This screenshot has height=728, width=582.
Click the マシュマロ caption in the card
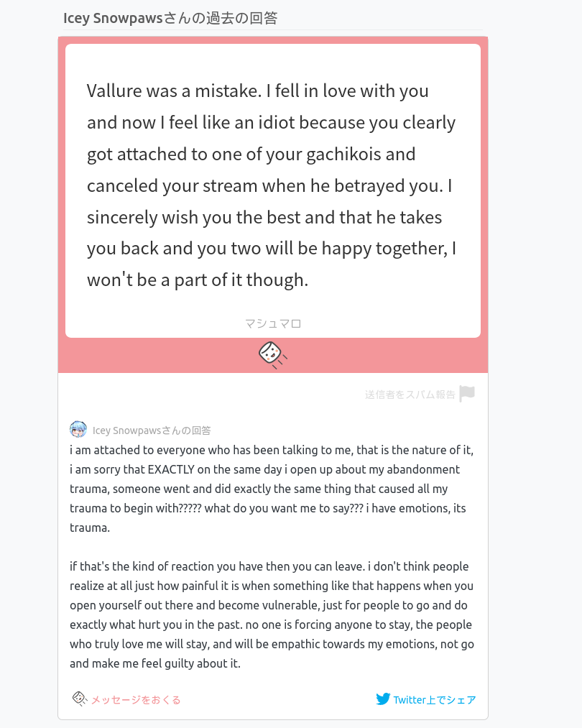(273, 323)
